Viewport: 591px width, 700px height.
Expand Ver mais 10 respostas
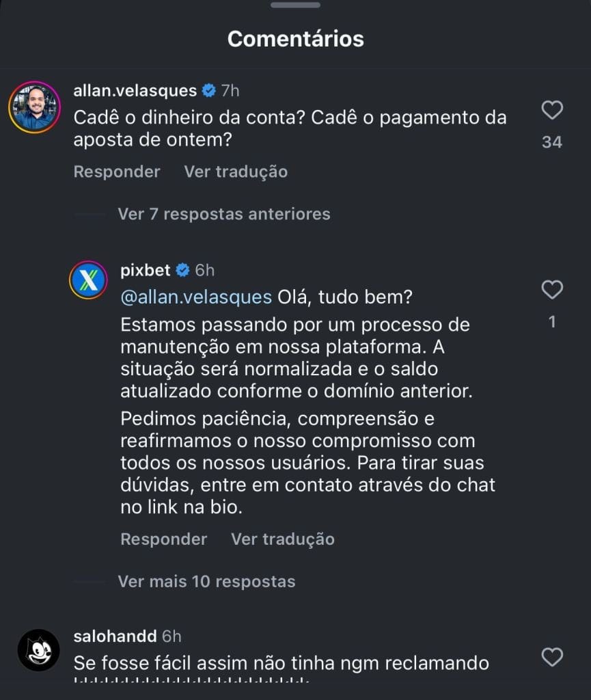(x=206, y=582)
